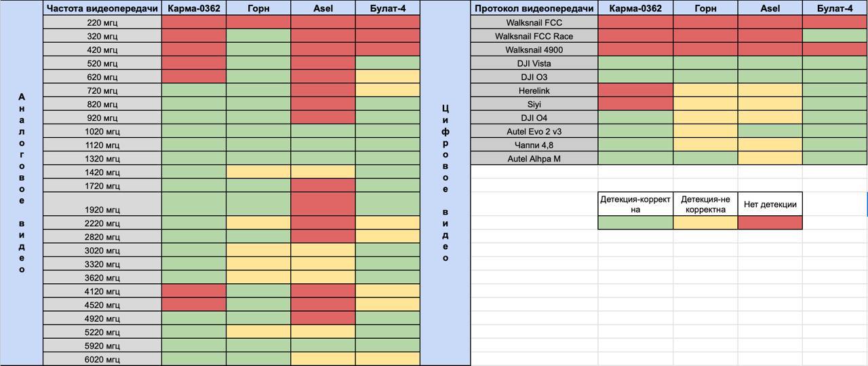Click the "Детекция-корректна" legend label cell

(x=635, y=204)
